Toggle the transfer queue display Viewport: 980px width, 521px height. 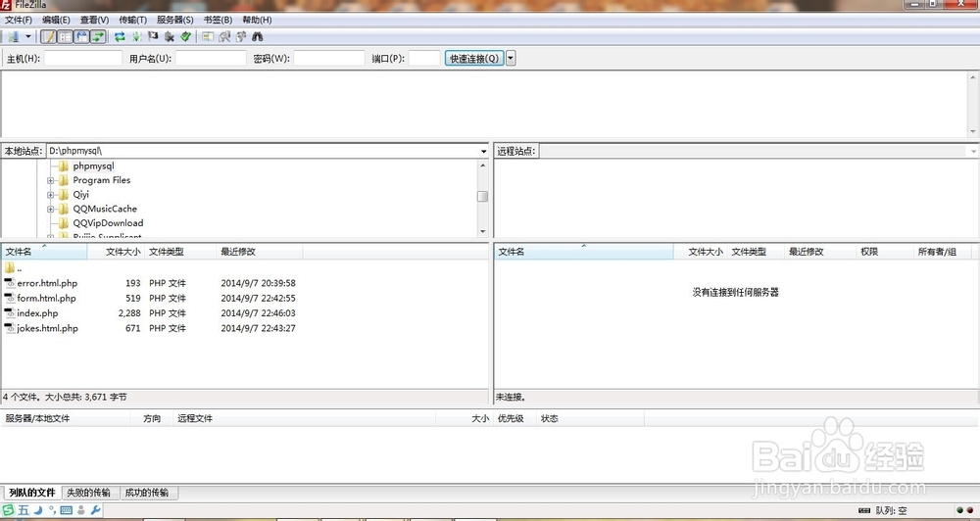(98, 37)
